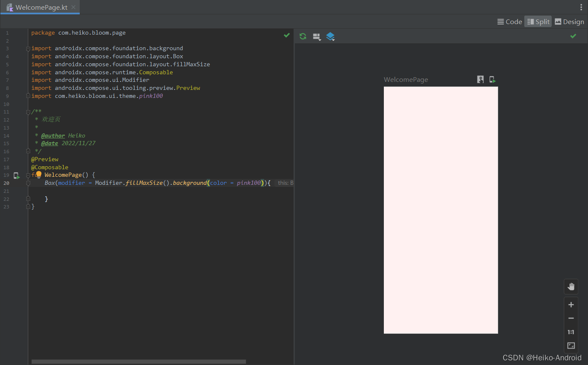The height and width of the screenshot is (365, 588).
Task: Toggle the pan hand tool
Action: click(571, 287)
